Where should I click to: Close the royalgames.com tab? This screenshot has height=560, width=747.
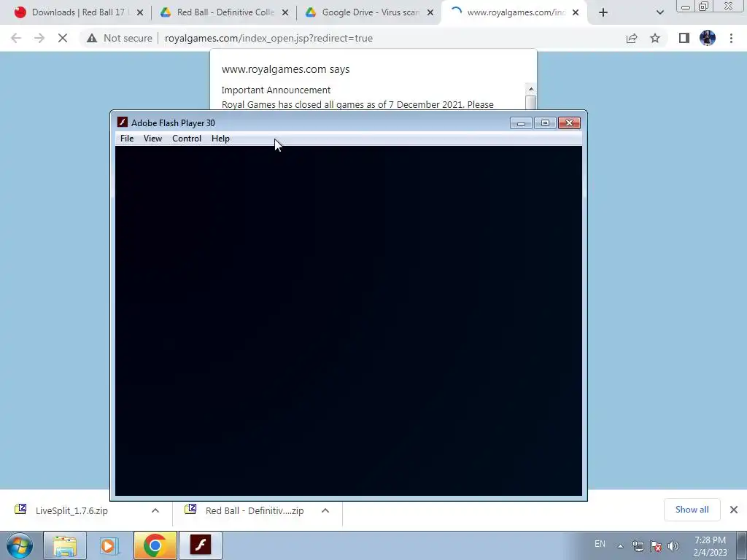576,13
